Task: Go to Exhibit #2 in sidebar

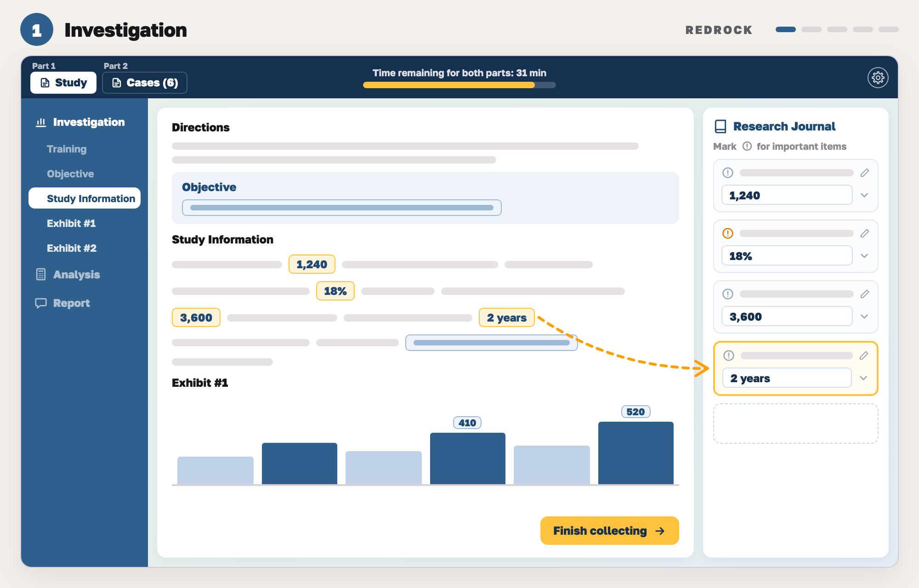Action: 72,248
